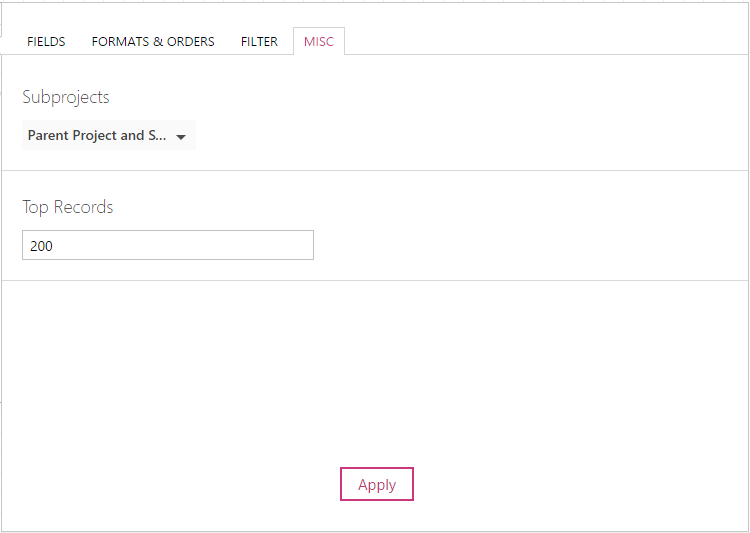Go to the FILTER tab

[x=259, y=42]
